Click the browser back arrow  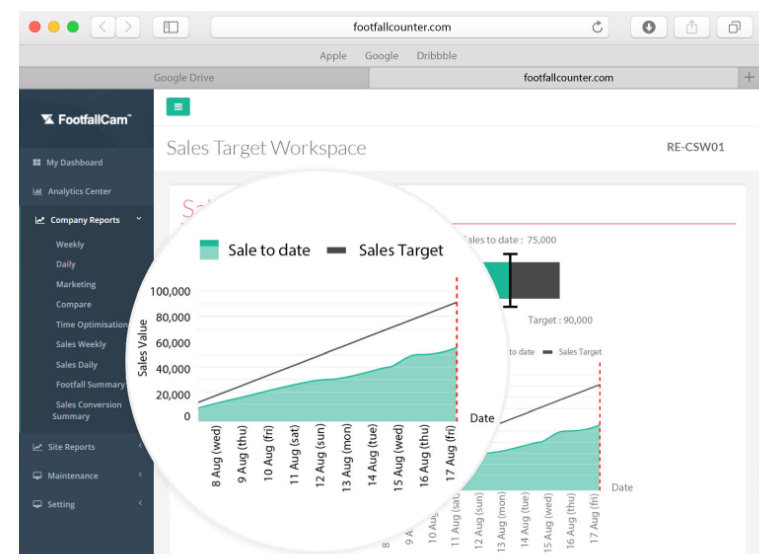[103, 27]
